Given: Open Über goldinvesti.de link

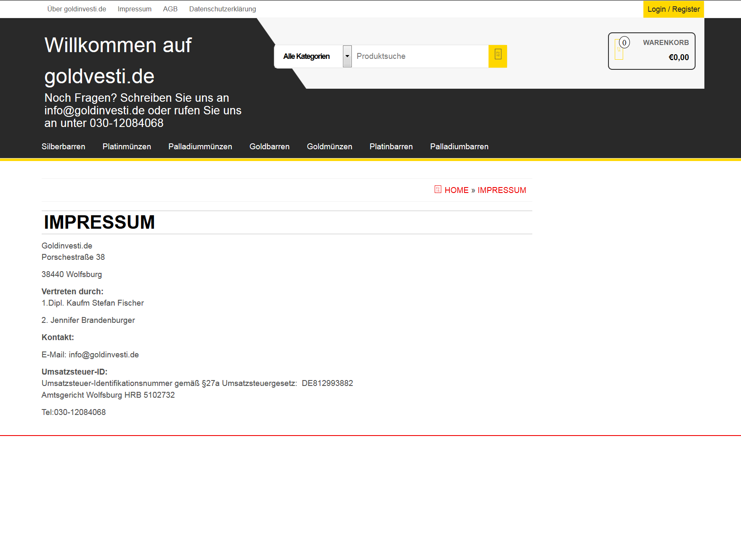Looking at the screenshot, I should click(x=77, y=9).
